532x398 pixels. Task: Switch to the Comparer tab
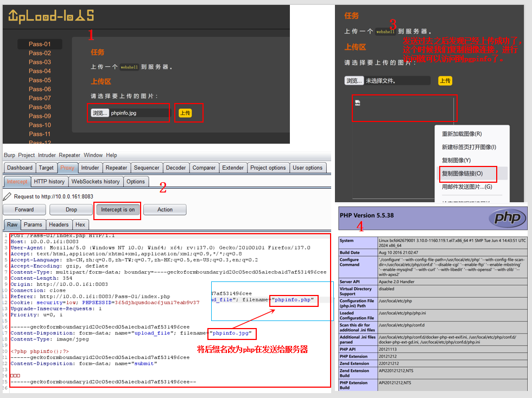(x=204, y=168)
